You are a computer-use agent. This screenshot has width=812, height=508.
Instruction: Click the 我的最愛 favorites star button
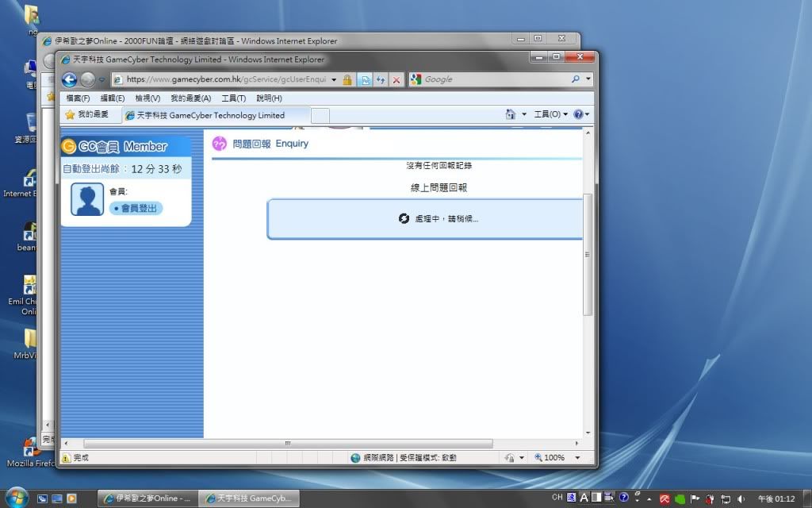point(87,114)
